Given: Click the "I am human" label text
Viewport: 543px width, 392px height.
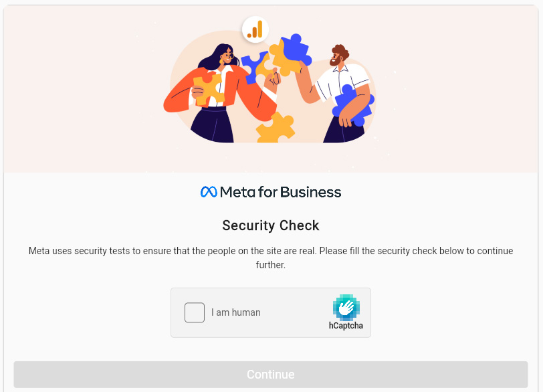Looking at the screenshot, I should tap(236, 312).
